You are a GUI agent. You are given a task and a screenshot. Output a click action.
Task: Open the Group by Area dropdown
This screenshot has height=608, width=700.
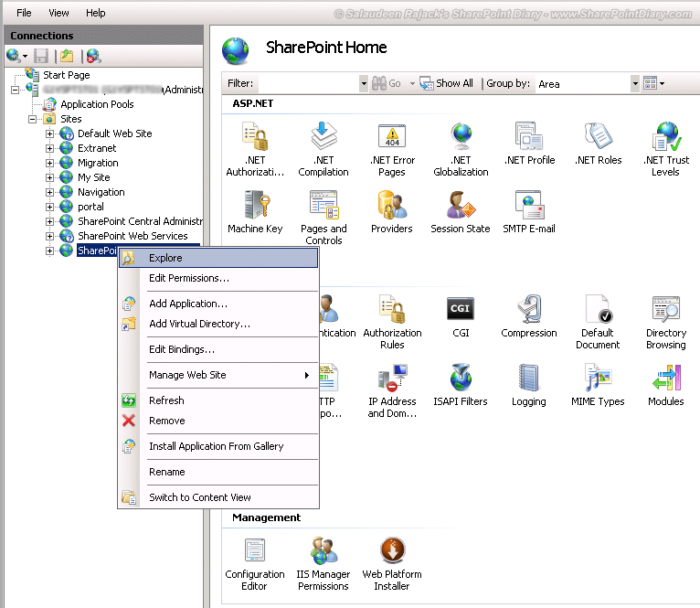pyautogui.click(x=635, y=83)
